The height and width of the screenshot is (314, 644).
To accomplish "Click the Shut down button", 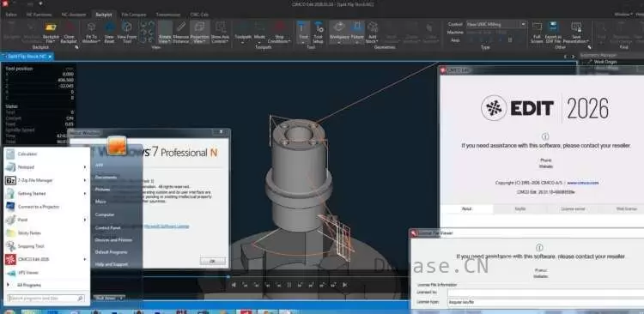I will point(105,298).
